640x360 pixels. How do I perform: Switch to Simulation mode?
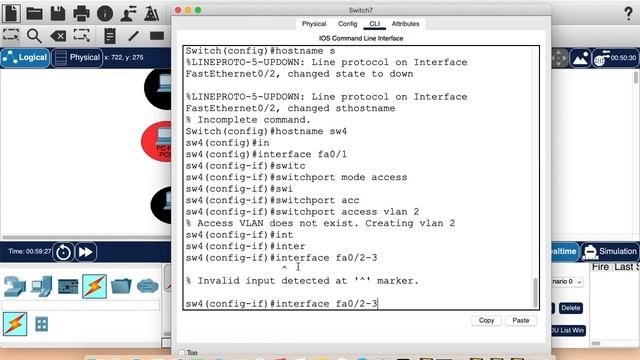[x=610, y=251]
